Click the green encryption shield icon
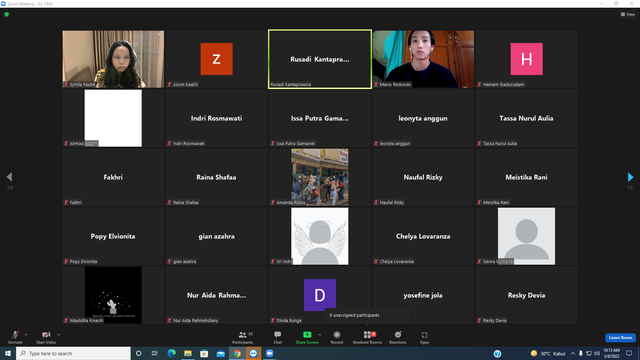This screenshot has height=360, width=640. point(7,14)
